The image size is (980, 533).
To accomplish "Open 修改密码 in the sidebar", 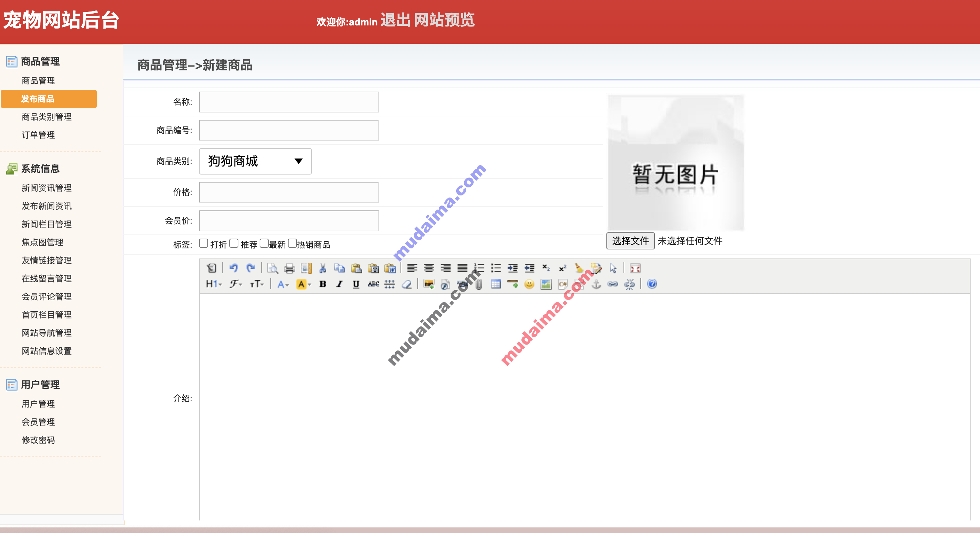I will click(38, 440).
